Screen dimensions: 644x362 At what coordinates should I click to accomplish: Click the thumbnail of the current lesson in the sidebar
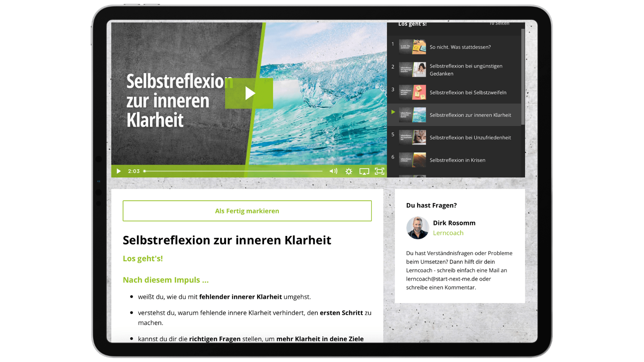click(412, 115)
